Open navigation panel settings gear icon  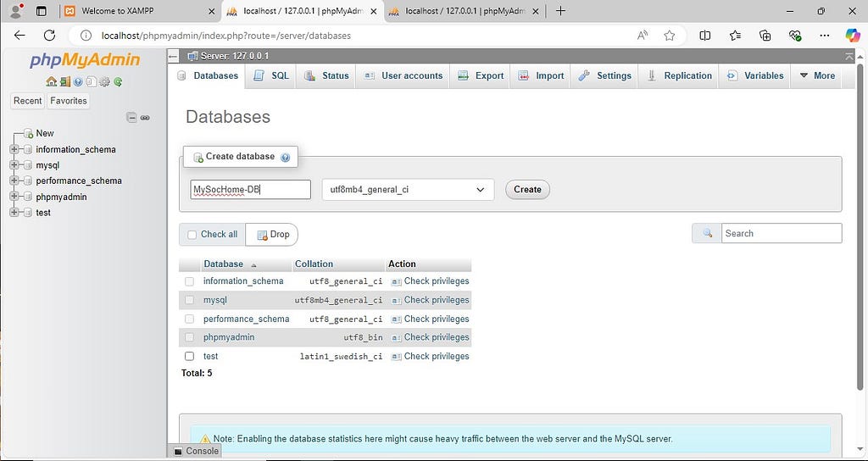coord(104,82)
